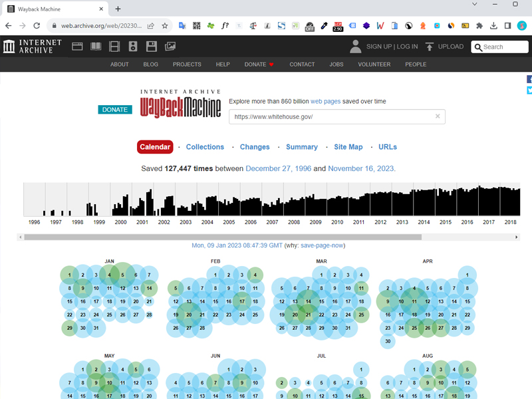The height and width of the screenshot is (399, 532).
Task: Open the Internet Archive video film icon
Action: coord(114,47)
